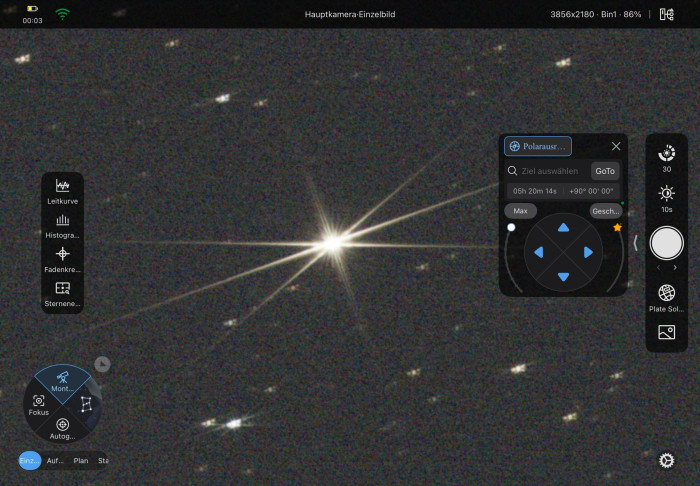Collapse the mount panel with side chevron
This screenshot has width=700, height=486.
(636, 243)
